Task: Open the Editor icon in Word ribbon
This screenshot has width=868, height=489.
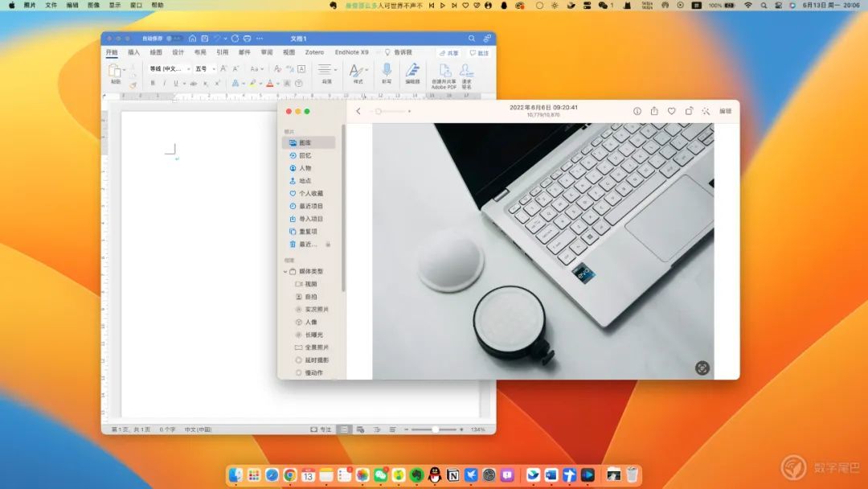Action: click(x=412, y=70)
